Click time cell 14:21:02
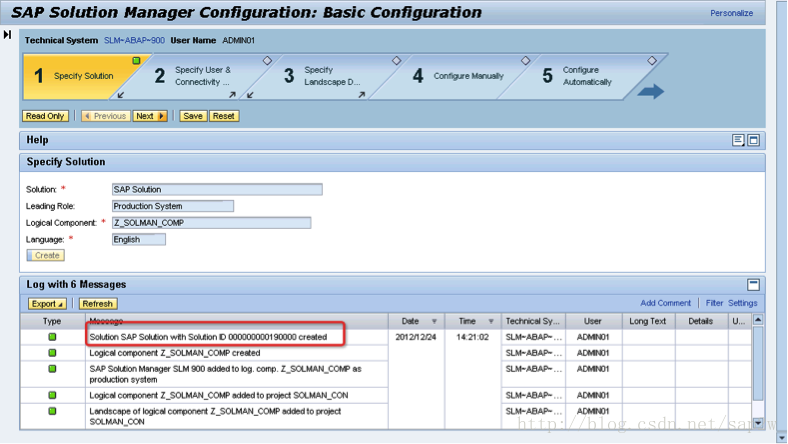Viewport: 788px width, 444px height. tap(472, 337)
